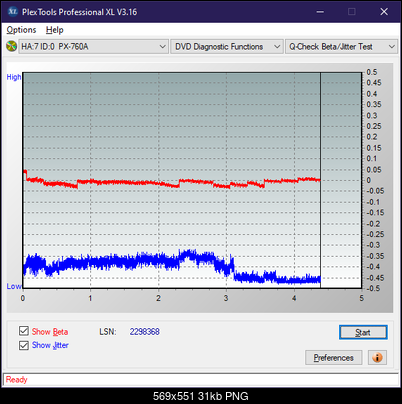
Task: Click the High label on the graph axis
Action: (14, 77)
